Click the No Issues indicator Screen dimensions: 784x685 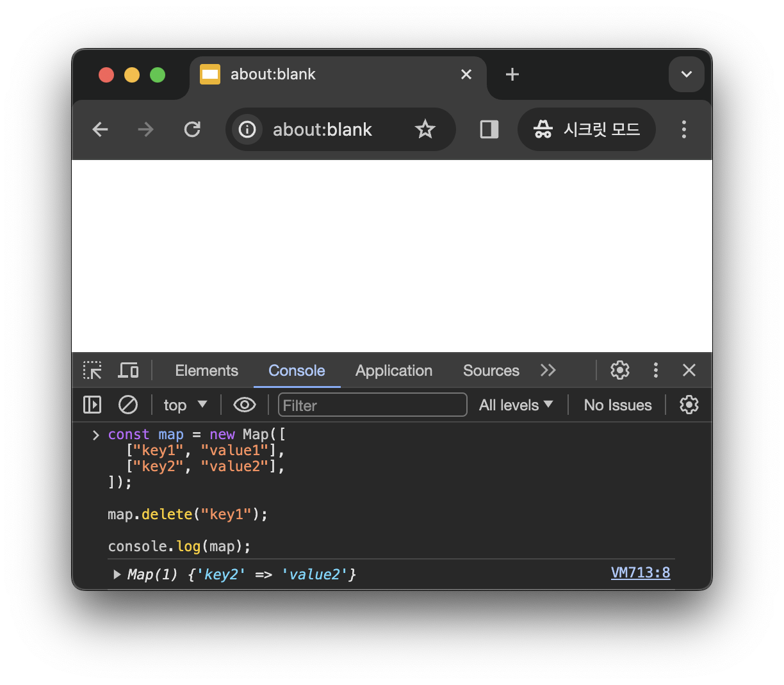tap(617, 405)
